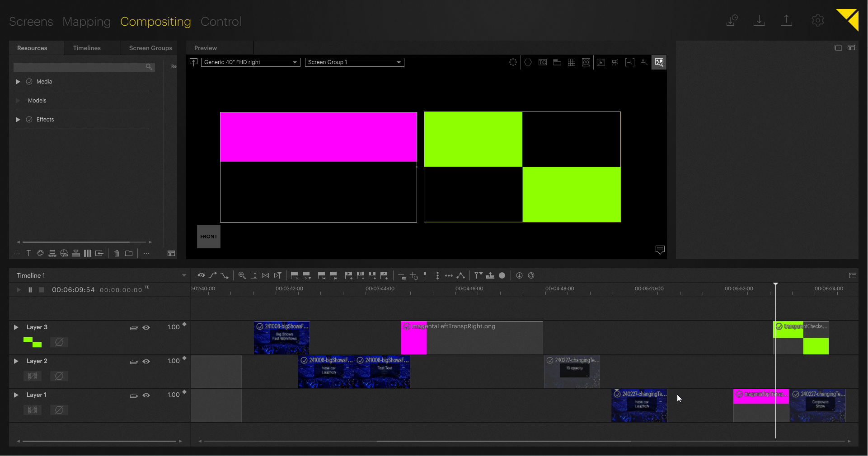Switch to the Mapping tab
The width and height of the screenshot is (868, 456).
point(86,22)
